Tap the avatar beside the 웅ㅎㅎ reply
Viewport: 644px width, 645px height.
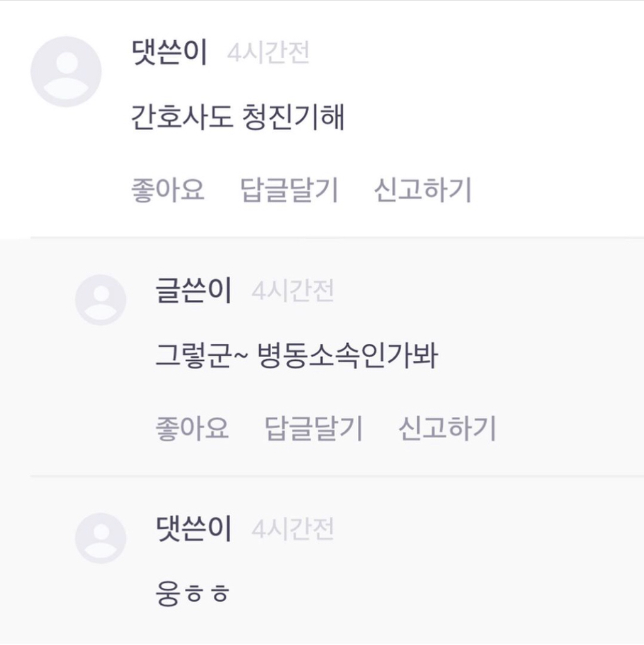101,538
